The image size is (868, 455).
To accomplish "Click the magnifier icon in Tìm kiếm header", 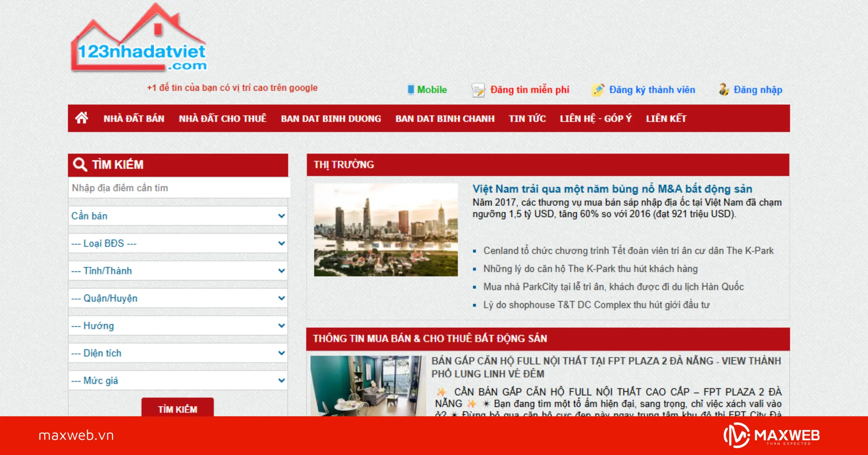I will coord(80,164).
